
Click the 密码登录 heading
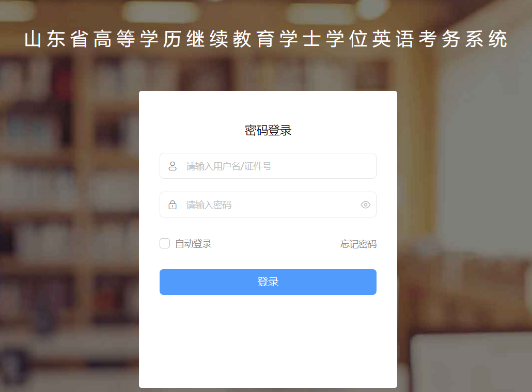tap(268, 130)
